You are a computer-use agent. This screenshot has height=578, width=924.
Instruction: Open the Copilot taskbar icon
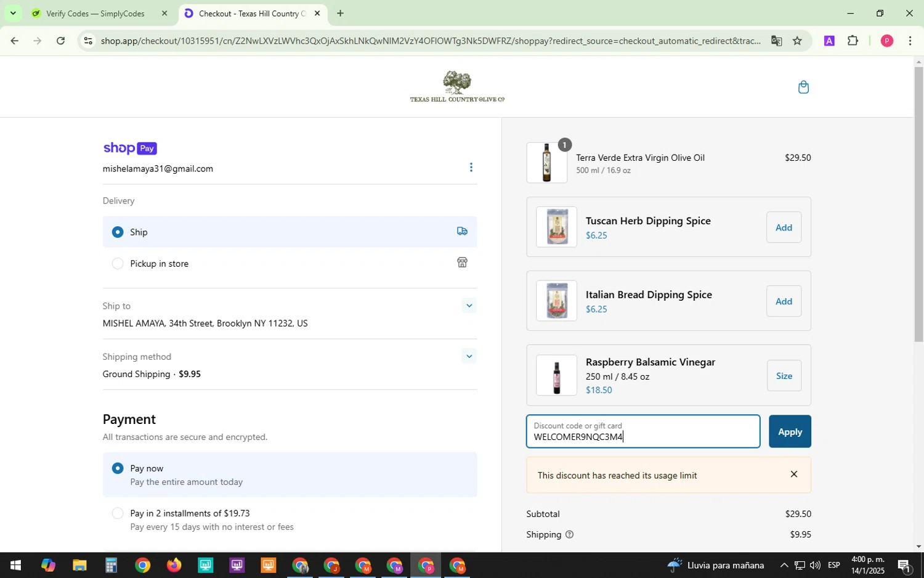click(48, 565)
